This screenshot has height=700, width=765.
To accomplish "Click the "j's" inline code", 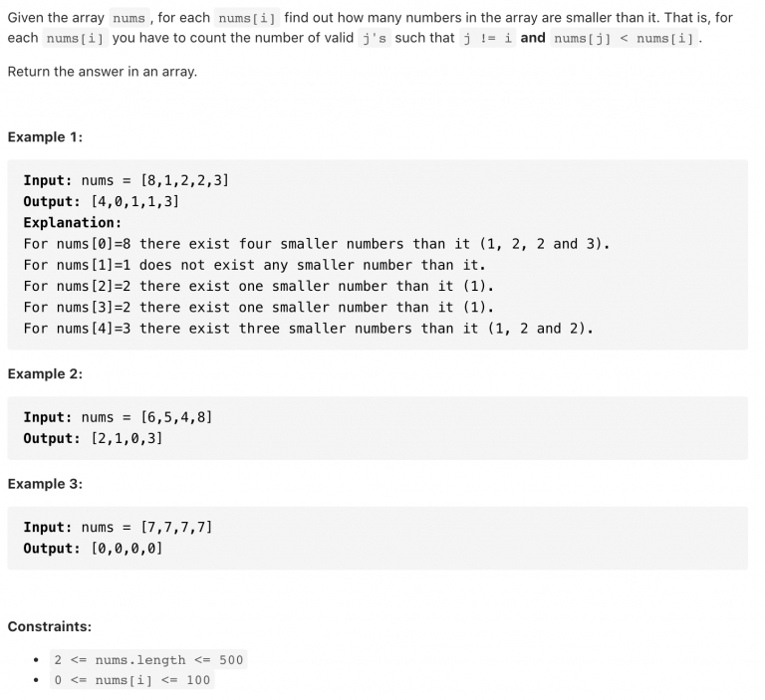I will pyautogui.click(x=375, y=38).
